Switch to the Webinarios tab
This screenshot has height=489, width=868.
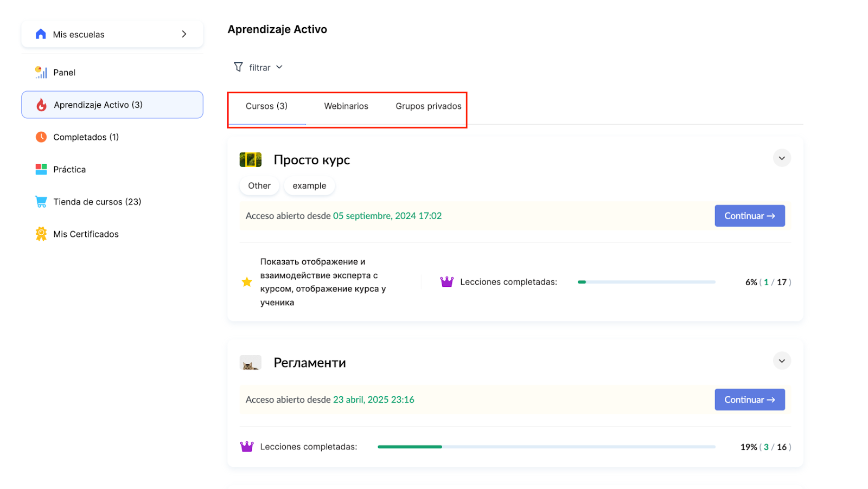tap(346, 106)
